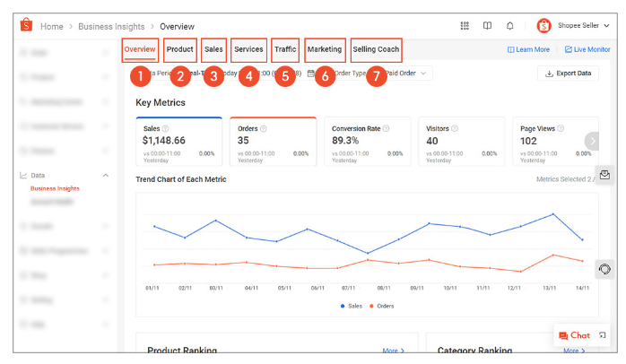Viewport: 626px width, 364px height.
Task: Click the headset support icon
Action: 604,268
